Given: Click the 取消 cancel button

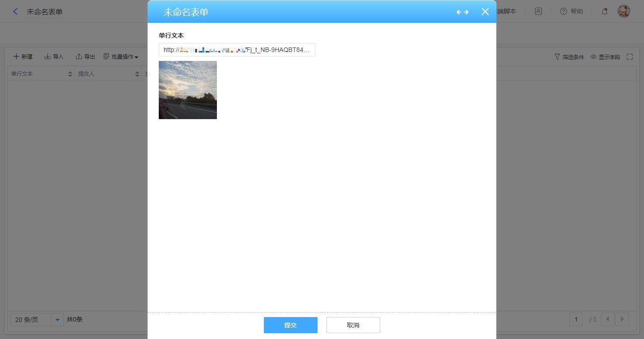Looking at the screenshot, I should (x=353, y=325).
